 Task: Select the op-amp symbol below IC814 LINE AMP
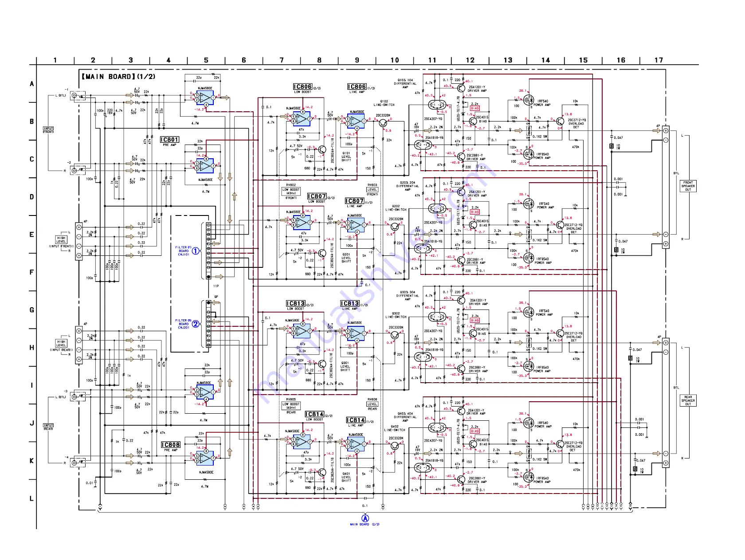(x=356, y=444)
